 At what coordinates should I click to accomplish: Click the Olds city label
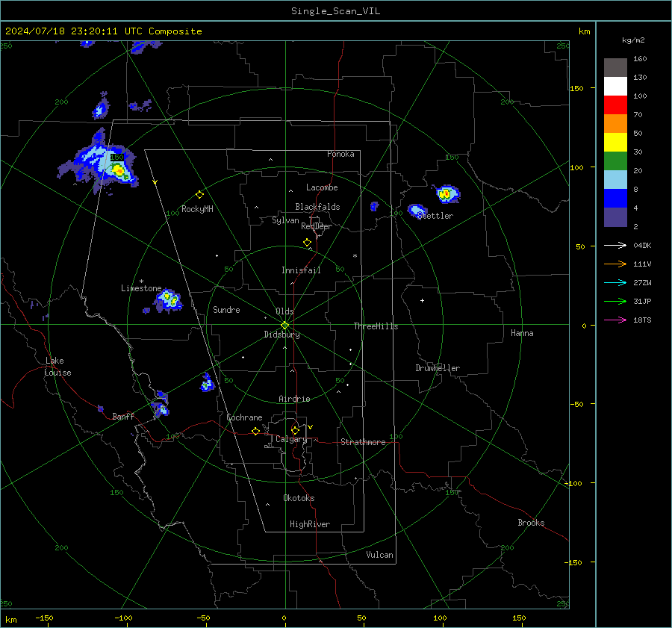click(284, 311)
